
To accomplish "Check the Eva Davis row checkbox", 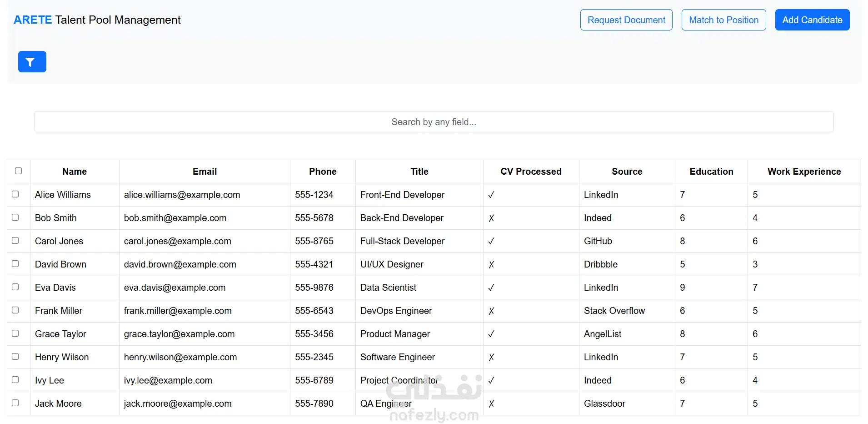I will tap(15, 287).
